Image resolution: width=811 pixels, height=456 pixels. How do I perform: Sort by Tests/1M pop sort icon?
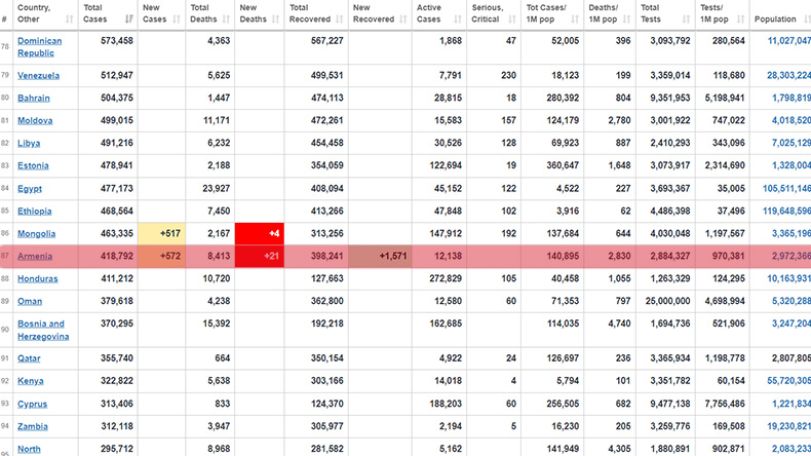point(740,19)
